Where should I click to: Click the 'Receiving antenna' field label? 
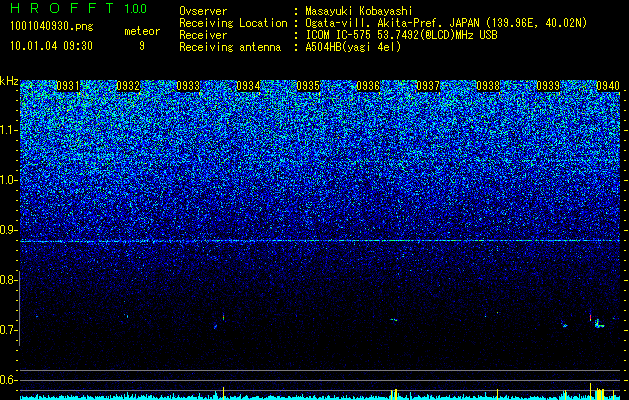click(230, 47)
